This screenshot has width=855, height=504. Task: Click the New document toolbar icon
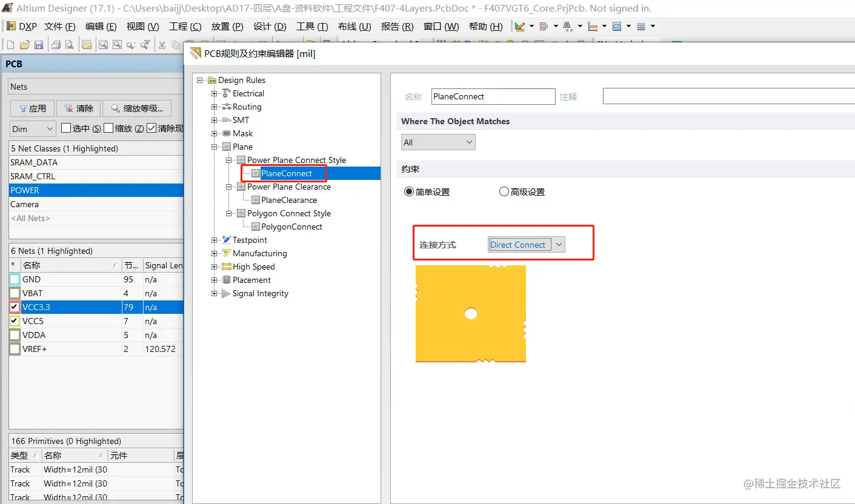click(x=10, y=45)
